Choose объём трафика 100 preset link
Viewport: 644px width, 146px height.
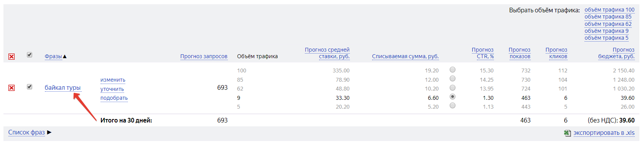point(609,10)
